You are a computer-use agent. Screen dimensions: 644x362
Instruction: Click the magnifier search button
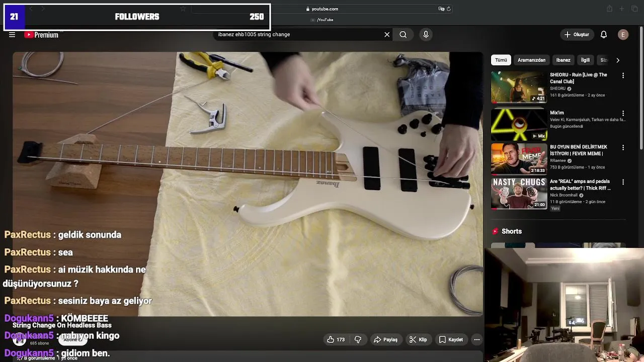403,35
